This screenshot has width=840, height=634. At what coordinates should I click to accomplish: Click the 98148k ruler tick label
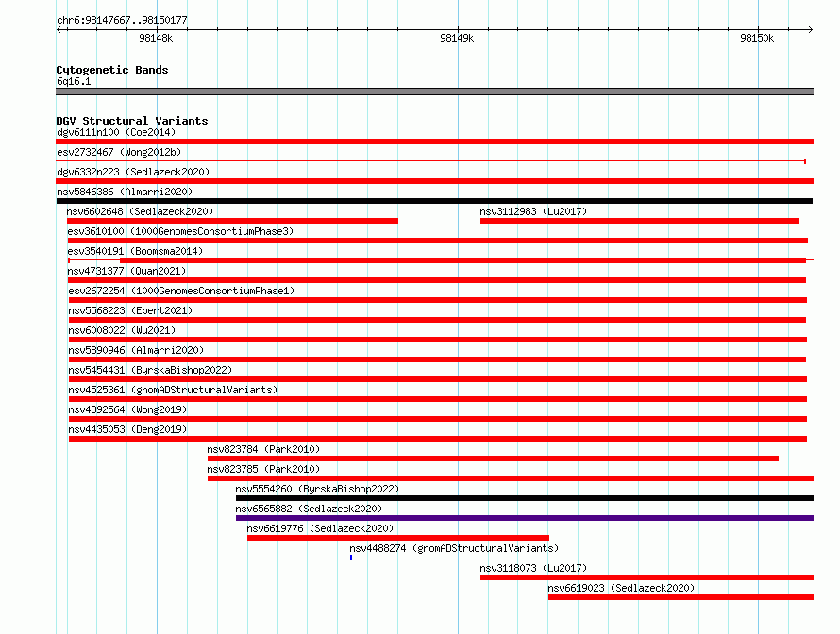click(156, 38)
